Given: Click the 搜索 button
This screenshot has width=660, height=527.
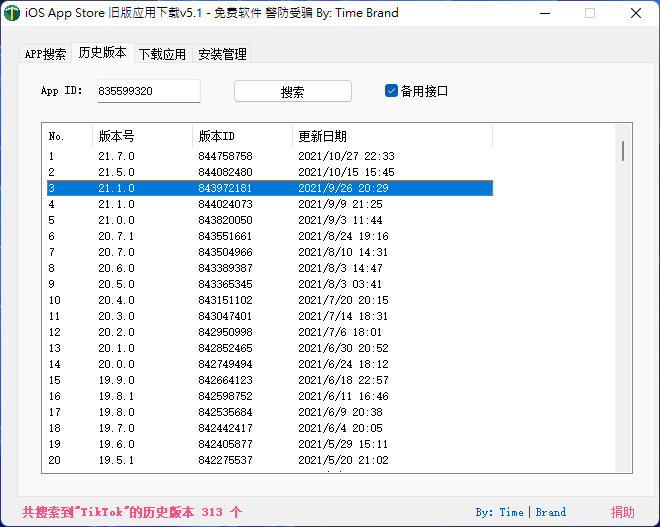Looking at the screenshot, I should click(293, 91).
